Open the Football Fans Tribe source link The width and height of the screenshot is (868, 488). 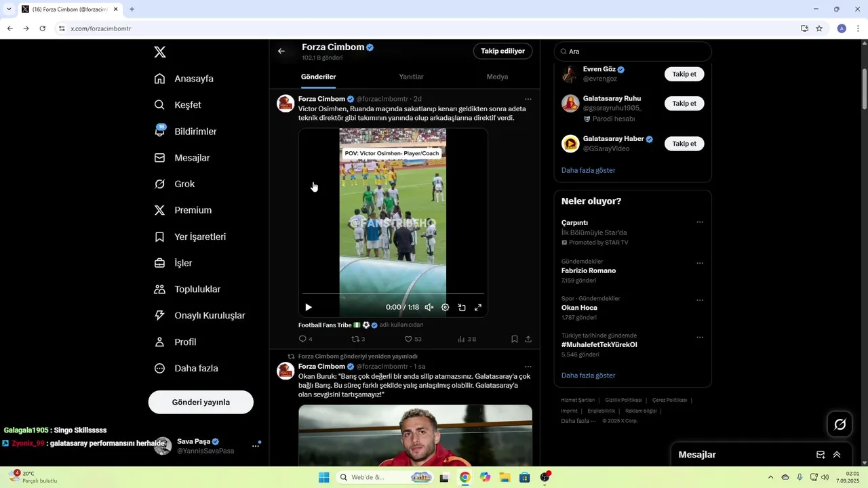click(x=338, y=325)
